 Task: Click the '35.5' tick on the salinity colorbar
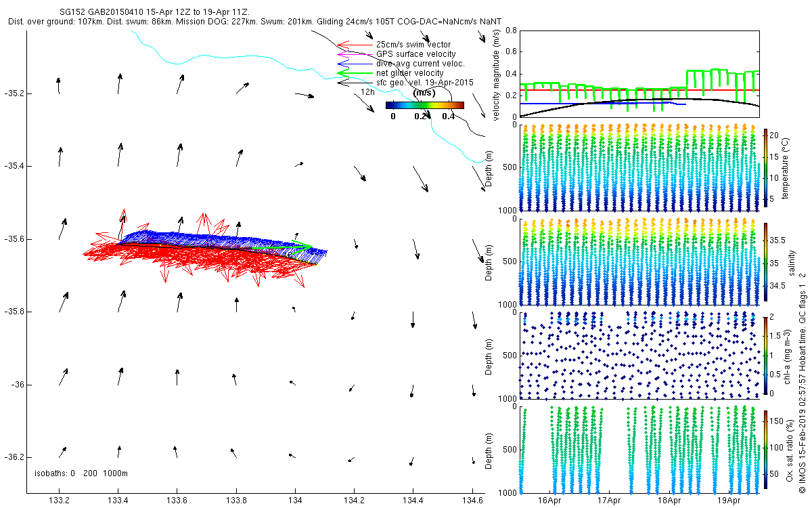coord(778,240)
